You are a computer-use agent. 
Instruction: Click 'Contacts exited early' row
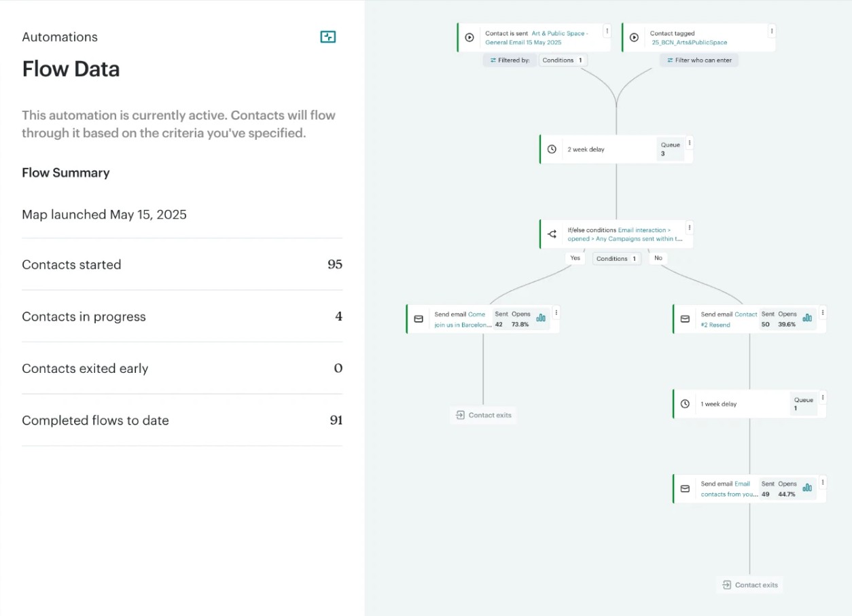tap(182, 369)
